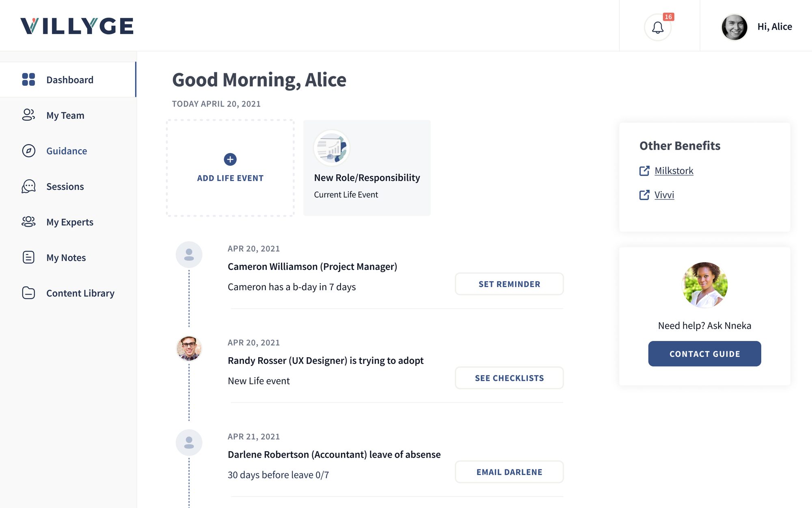Click the My Notes document icon

28,257
